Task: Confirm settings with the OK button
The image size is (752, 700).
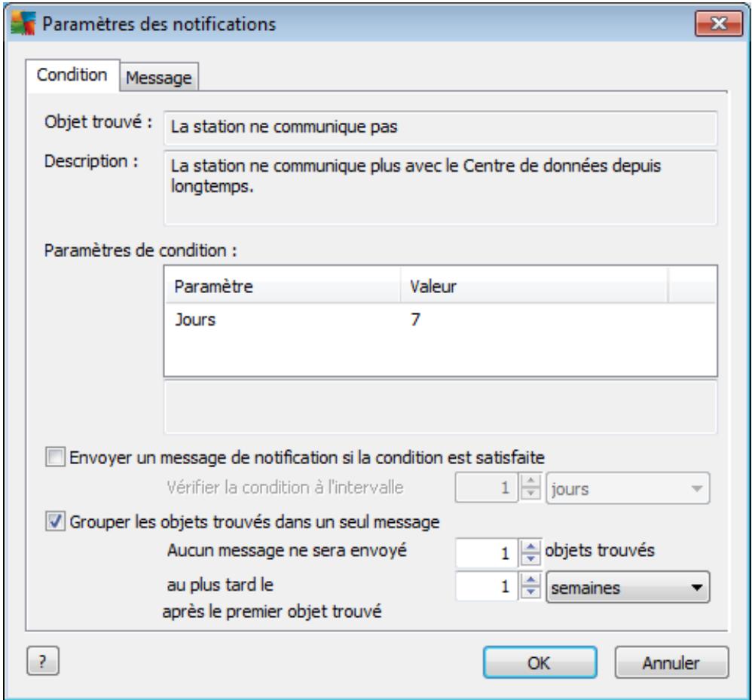Action: [540, 662]
